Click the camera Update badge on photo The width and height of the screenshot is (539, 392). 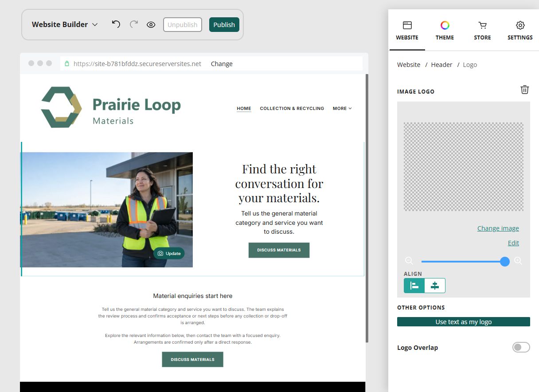[169, 254]
